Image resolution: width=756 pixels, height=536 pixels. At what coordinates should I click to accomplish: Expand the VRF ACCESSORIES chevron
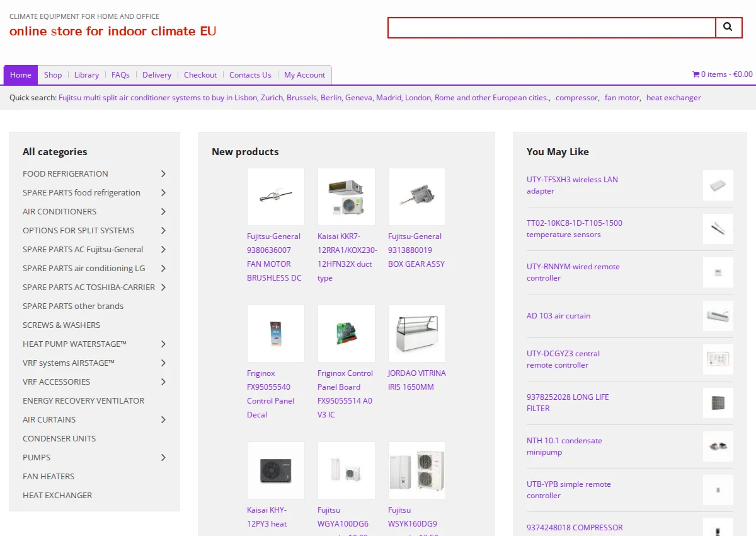[x=163, y=382]
